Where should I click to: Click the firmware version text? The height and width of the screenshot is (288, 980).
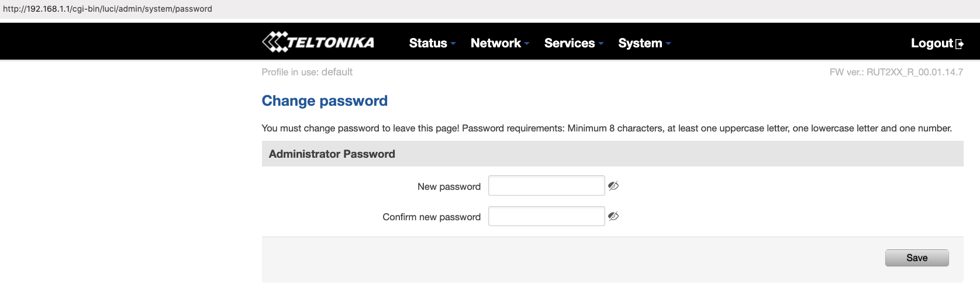[x=896, y=72]
